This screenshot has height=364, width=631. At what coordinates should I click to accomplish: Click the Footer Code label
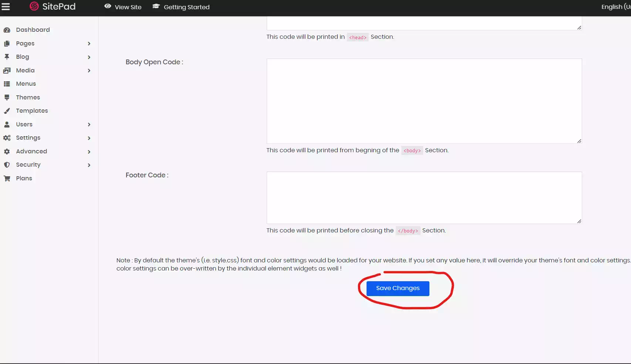pos(147,175)
